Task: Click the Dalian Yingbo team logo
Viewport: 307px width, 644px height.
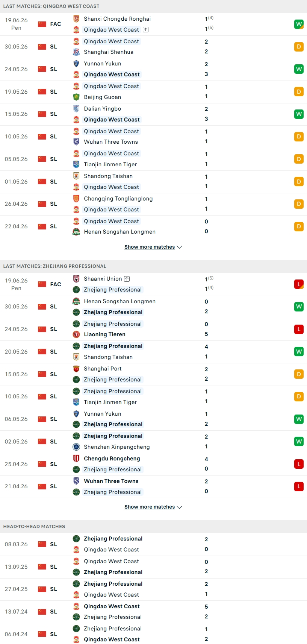Action: coord(76,109)
